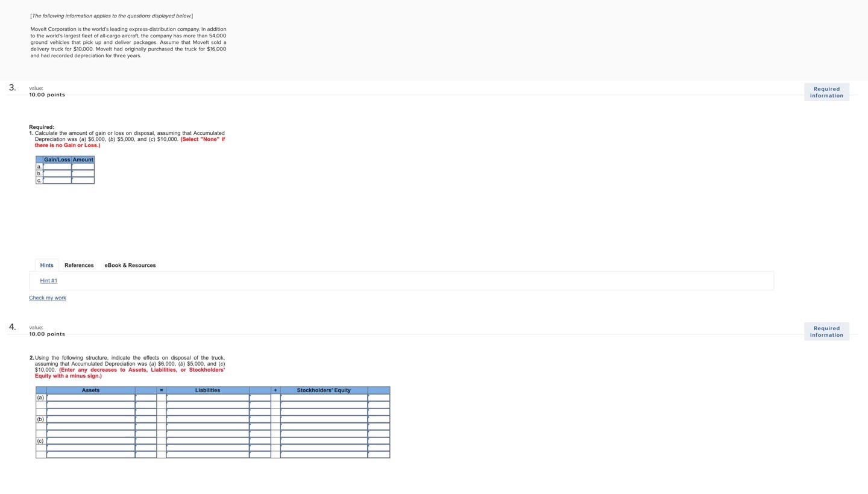Screen dimensions: 868x494
Task: Open the Gain/Loss dropdown for row a
Action: pos(57,167)
